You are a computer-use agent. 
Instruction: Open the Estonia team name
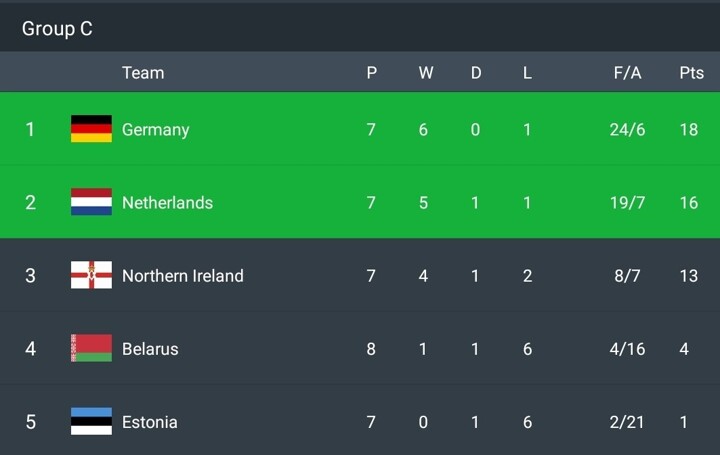tap(149, 421)
